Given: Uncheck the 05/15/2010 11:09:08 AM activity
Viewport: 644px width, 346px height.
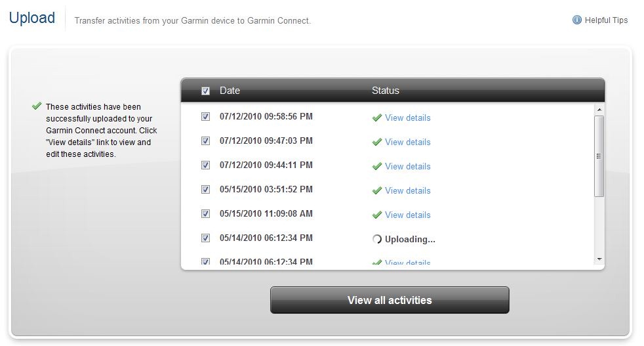Looking at the screenshot, I should pyautogui.click(x=205, y=213).
